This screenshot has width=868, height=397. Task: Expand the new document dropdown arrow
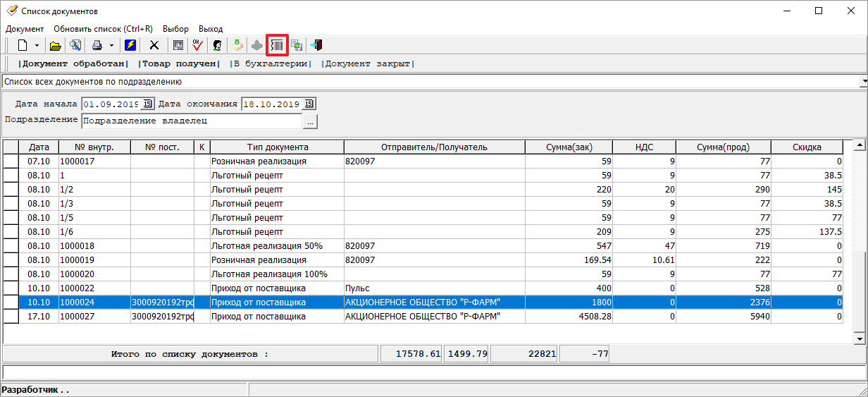pyautogui.click(x=37, y=45)
